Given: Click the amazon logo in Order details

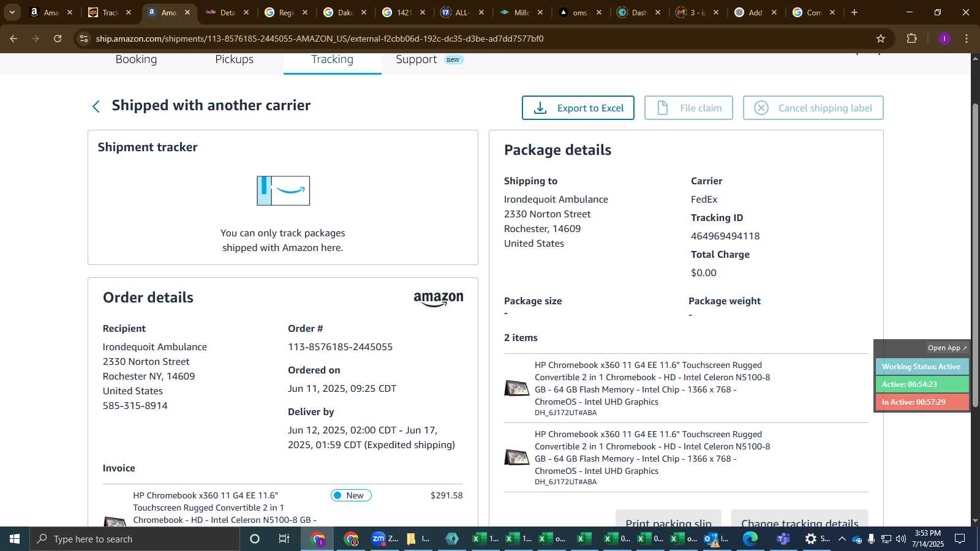Looking at the screenshot, I should pos(439,299).
